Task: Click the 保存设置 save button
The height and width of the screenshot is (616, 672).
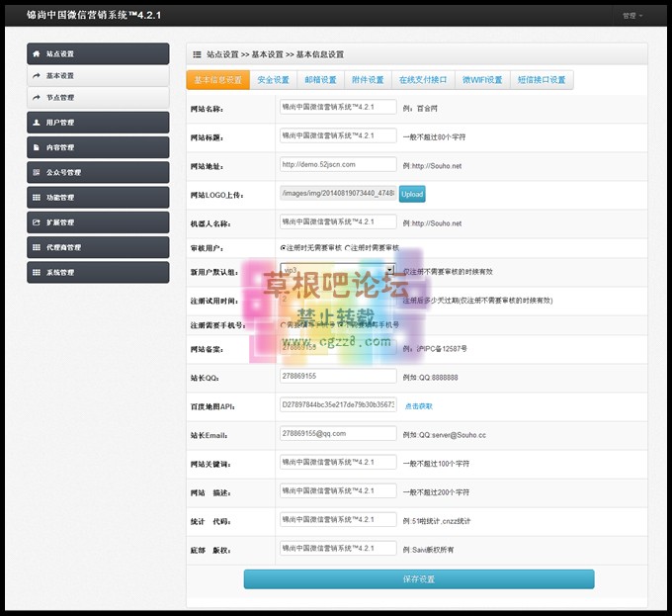Action: [419, 579]
